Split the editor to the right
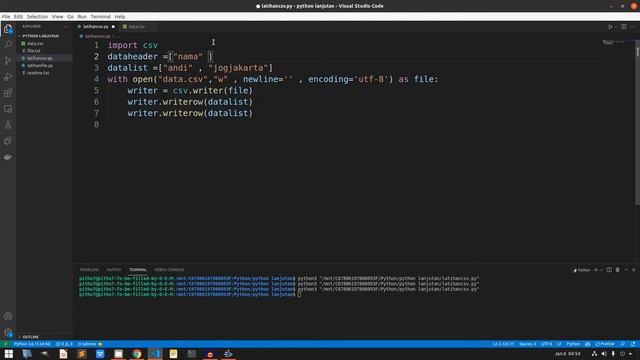 coord(624,27)
